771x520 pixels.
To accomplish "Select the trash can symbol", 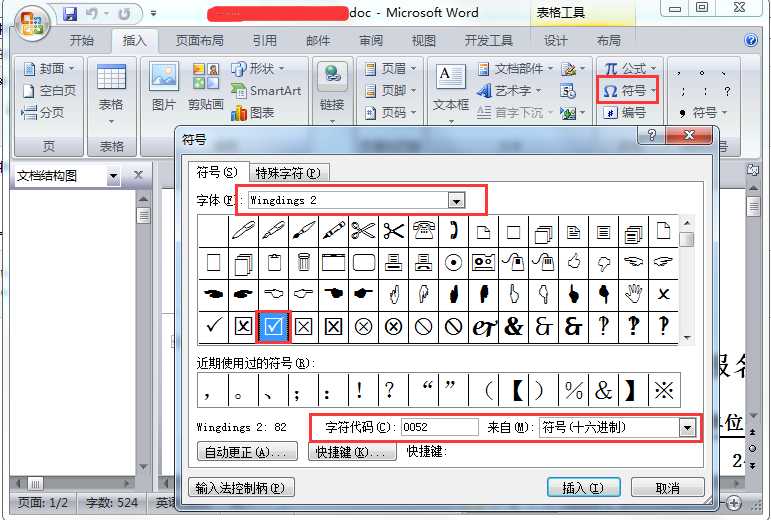I will (303, 262).
